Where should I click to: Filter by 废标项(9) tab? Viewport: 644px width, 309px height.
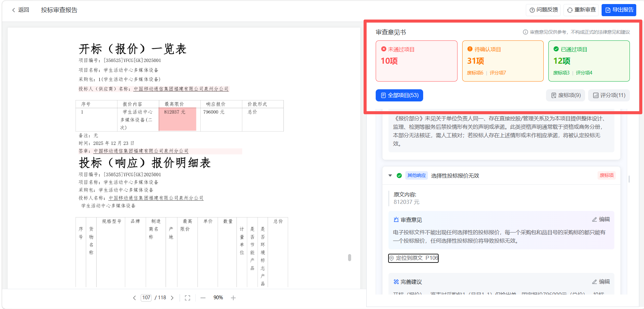[566, 95]
